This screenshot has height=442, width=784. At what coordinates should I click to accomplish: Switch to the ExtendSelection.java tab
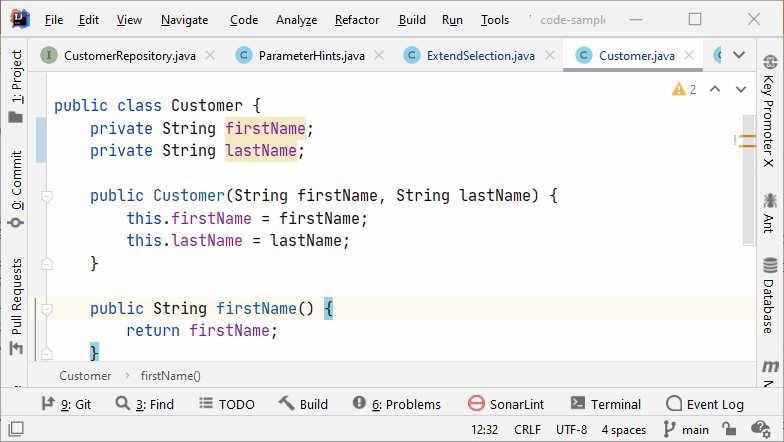click(x=480, y=56)
